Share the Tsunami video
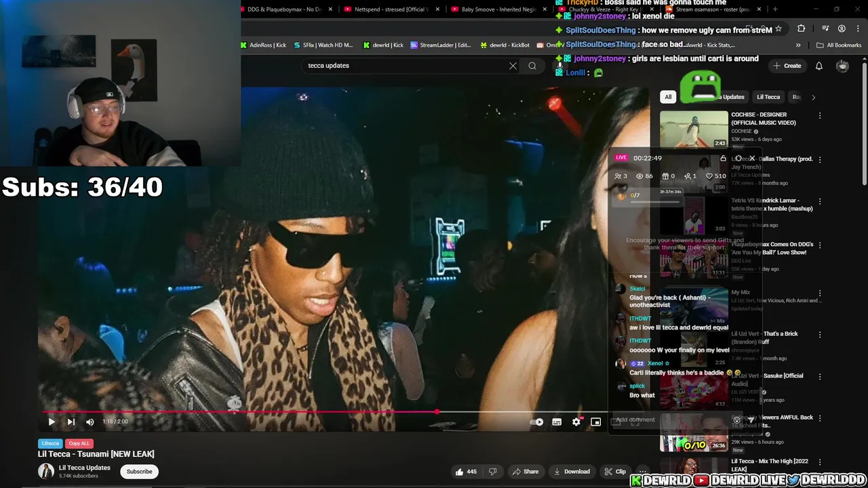868x488 pixels. point(526,472)
